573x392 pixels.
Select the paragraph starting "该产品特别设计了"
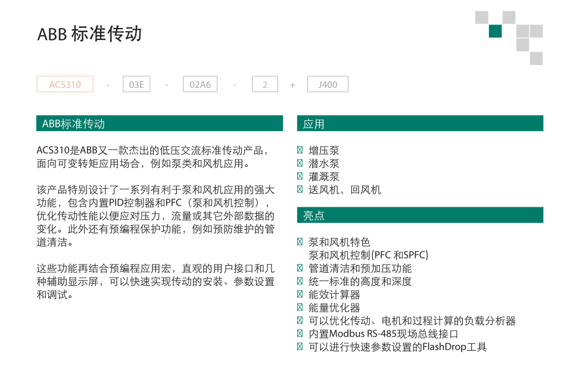click(155, 216)
